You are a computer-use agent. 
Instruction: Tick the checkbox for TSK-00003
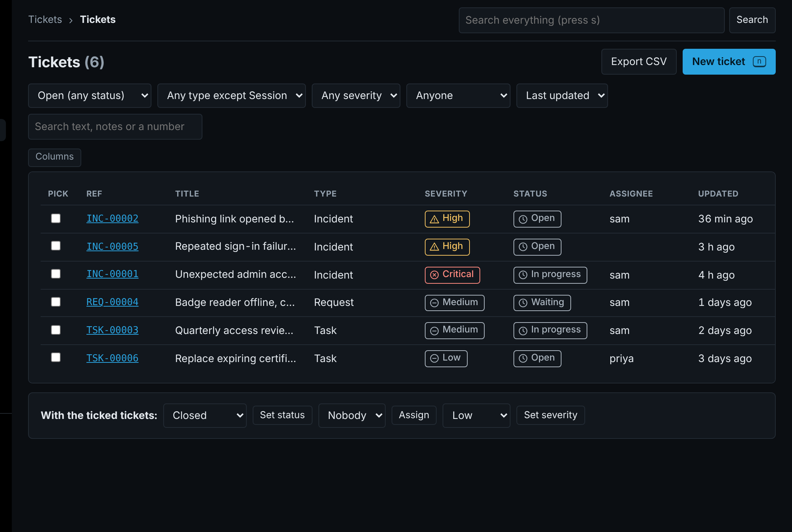tap(56, 330)
